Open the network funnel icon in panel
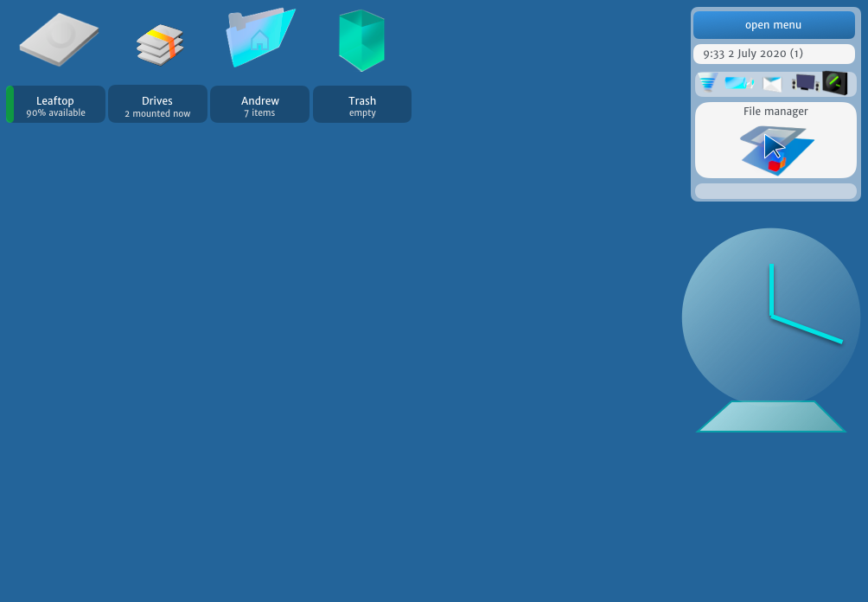Screen dimensions: 868x602 (707, 82)
